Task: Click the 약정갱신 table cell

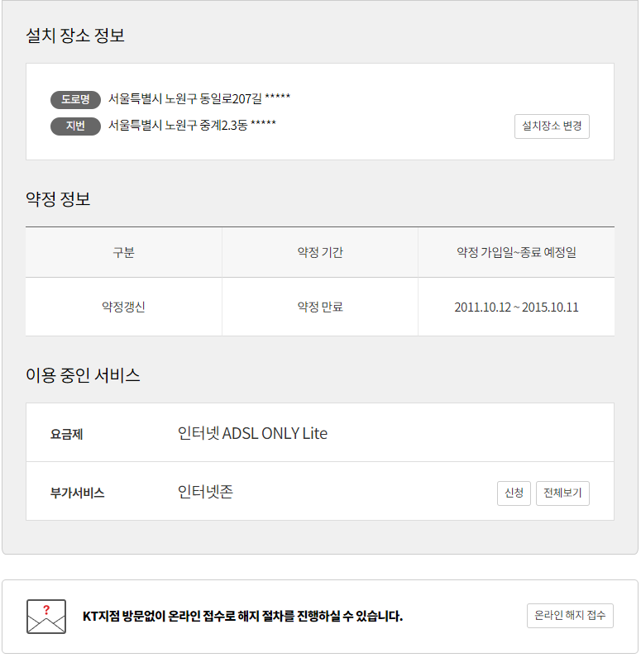Action: tap(123, 307)
